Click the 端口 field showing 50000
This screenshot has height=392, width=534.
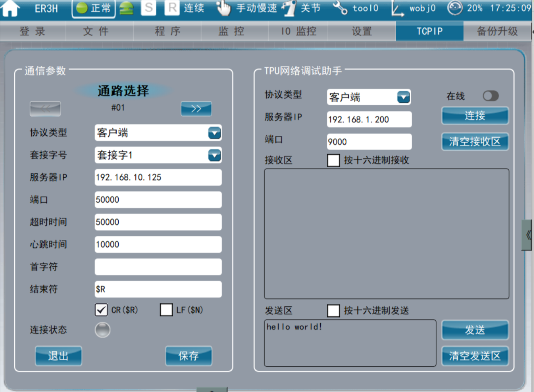158,200
